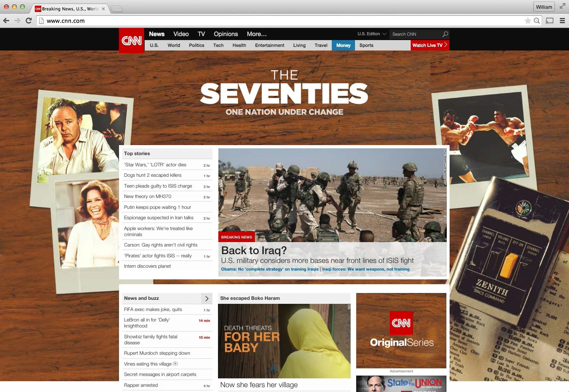This screenshot has height=392, width=569.
Task: Open Teen pleads guilty to ISIS charge
Action: coord(158,186)
